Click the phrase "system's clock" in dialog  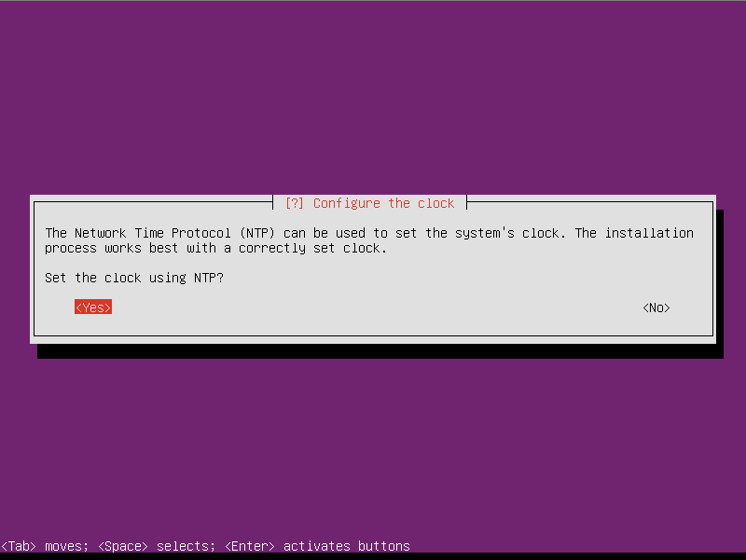click(506, 233)
